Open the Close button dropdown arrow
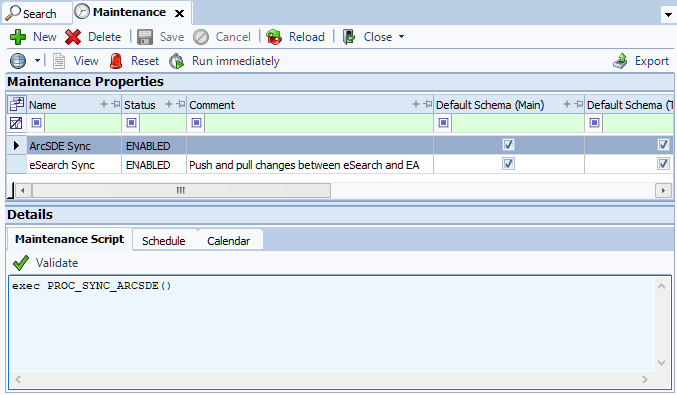 (x=402, y=37)
